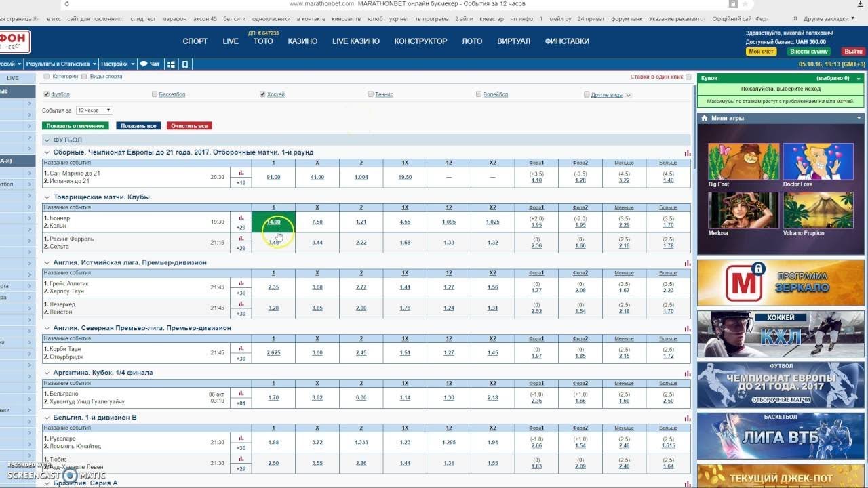Image resolution: width=868 pixels, height=488 pixels.
Task: Open Другие закладки bookmarks folder
Action: [x=828, y=19]
